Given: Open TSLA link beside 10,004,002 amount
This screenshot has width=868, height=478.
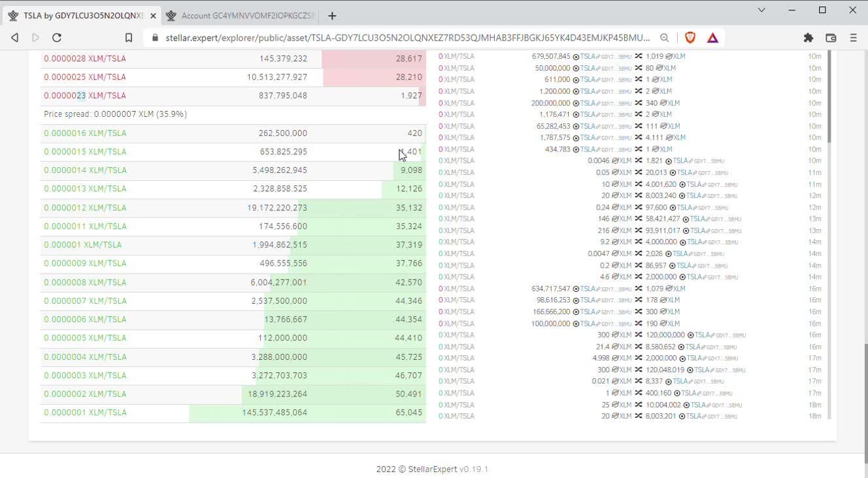Looking at the screenshot, I should pyautogui.click(x=698, y=405).
